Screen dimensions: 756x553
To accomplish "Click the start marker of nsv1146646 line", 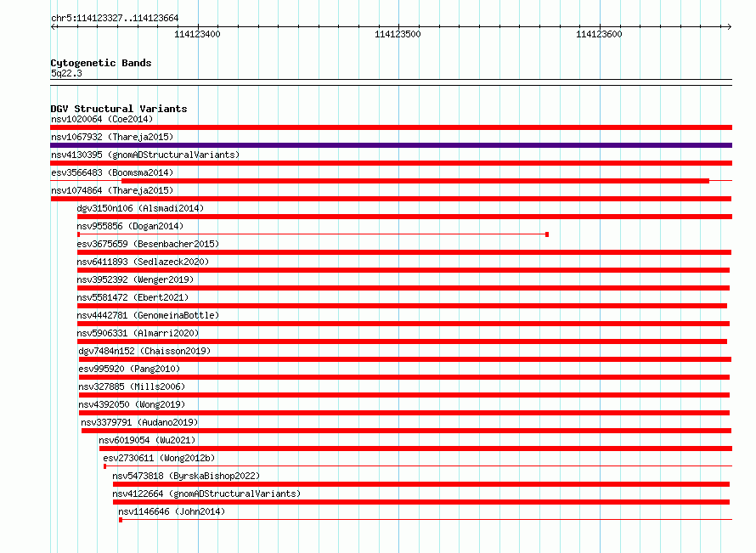I will [x=121, y=520].
